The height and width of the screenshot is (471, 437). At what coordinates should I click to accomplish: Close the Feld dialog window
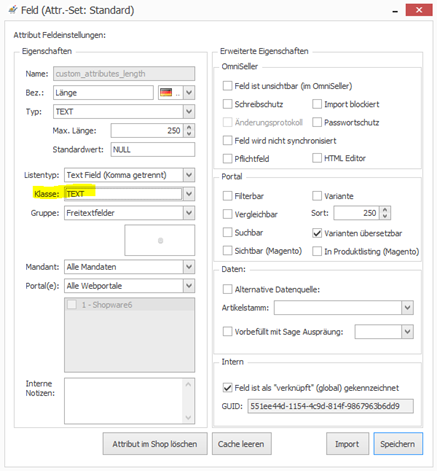419,10
